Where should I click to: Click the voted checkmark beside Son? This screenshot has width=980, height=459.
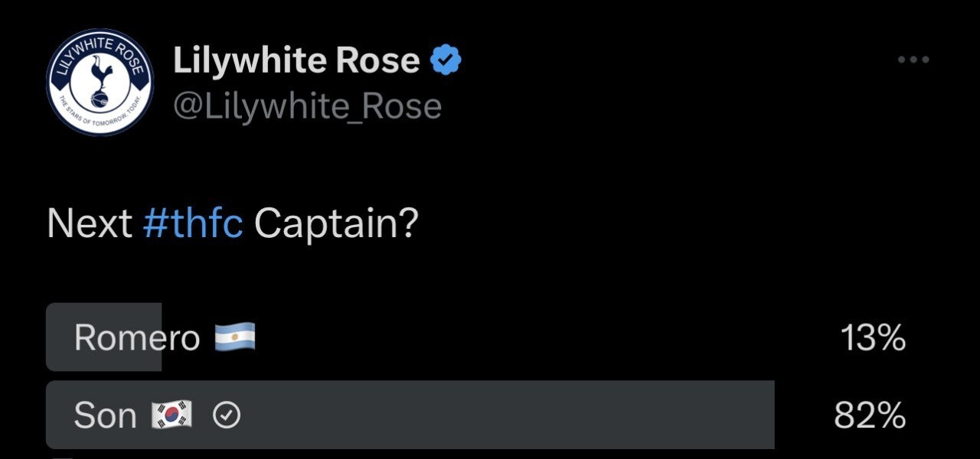point(227,415)
